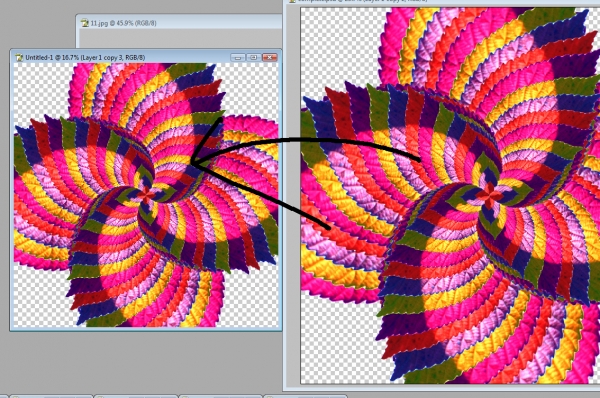600x398 pixels.
Task: Click the artwork canvas in Untitled-1 window
Action: click(146, 195)
